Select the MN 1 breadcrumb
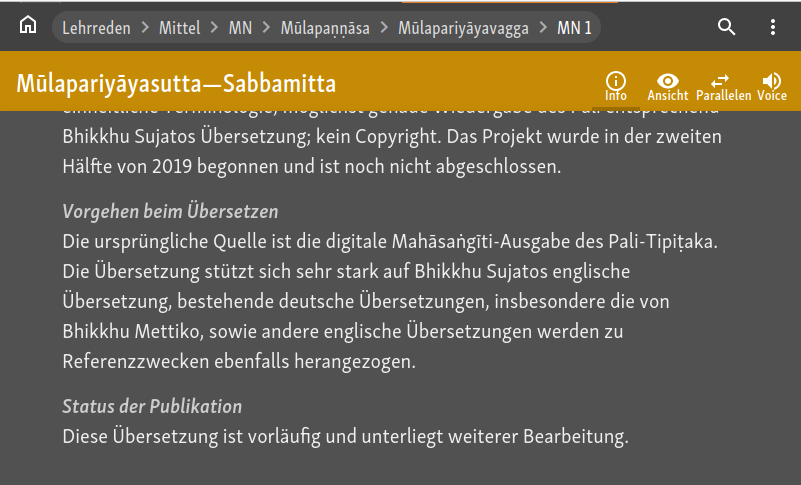 574,28
